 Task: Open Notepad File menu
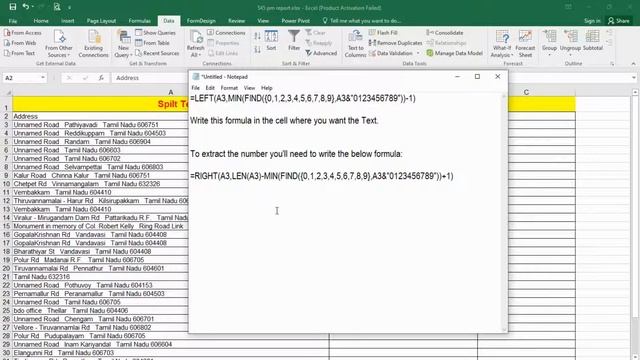(x=196, y=88)
